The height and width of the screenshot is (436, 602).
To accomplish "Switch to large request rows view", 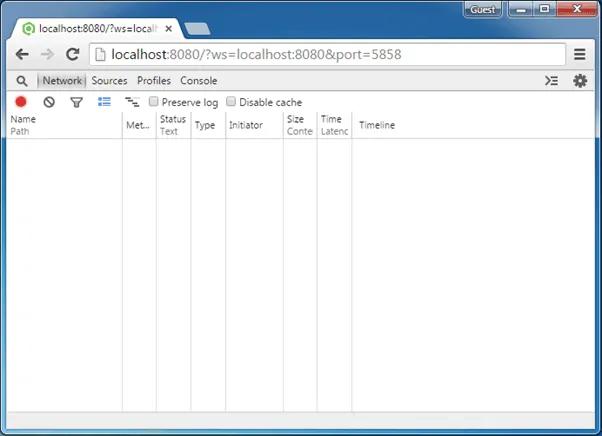I will 104,102.
